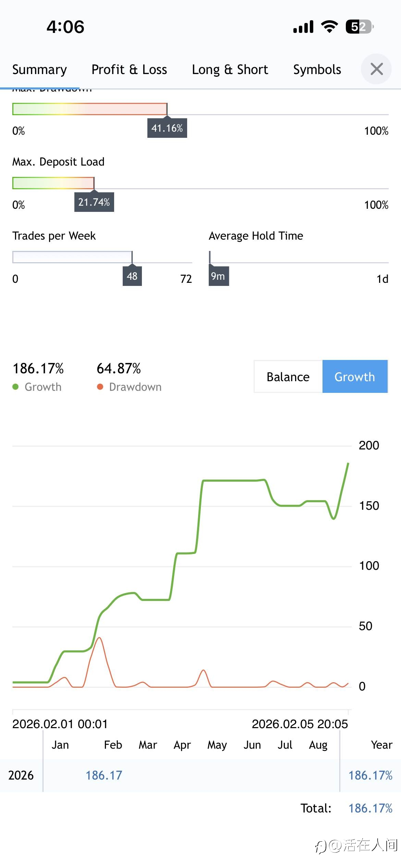Tap the 9m average hold time marker

tap(218, 276)
